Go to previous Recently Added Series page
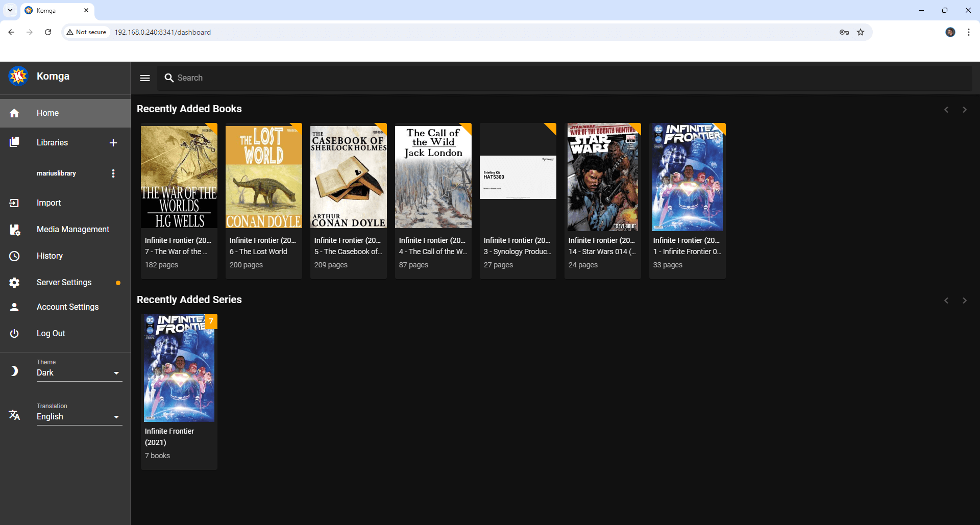Viewport: 980px width, 525px height. pyautogui.click(x=946, y=301)
